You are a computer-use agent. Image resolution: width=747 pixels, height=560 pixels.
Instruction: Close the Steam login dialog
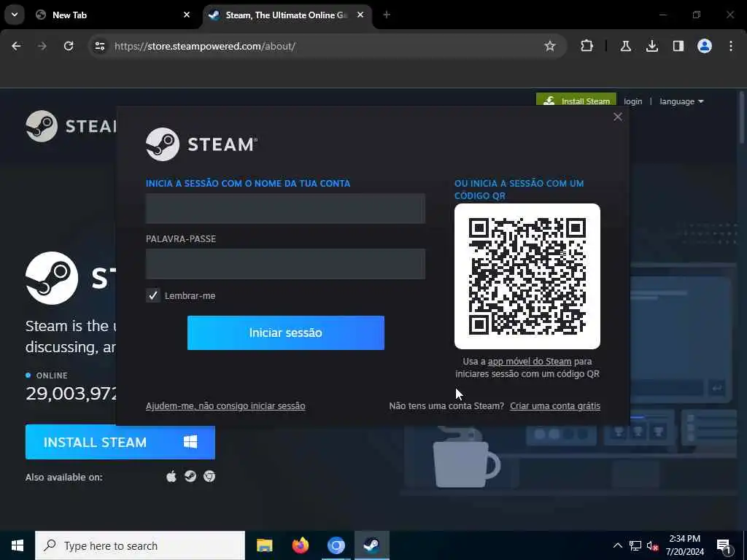point(617,117)
